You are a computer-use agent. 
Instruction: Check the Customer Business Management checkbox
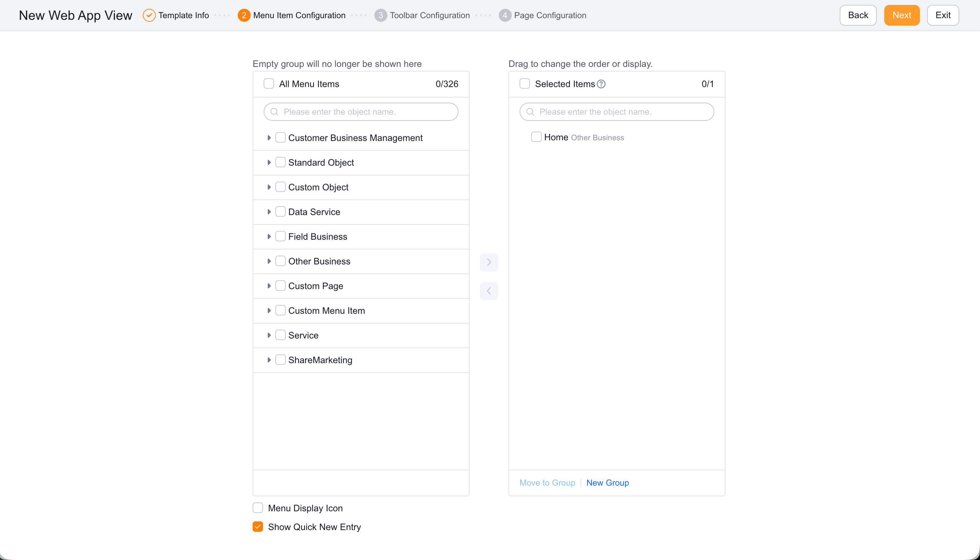pos(281,137)
